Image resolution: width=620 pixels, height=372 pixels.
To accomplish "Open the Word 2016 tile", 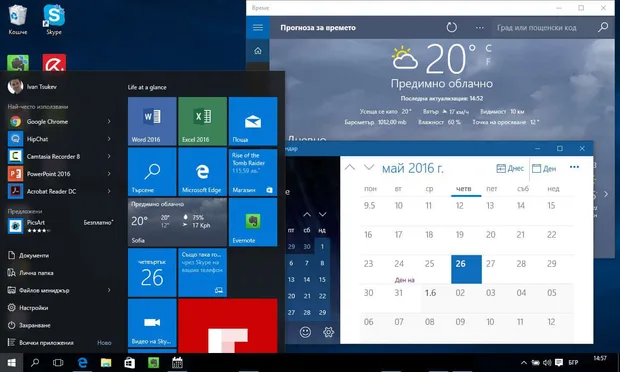I will click(x=152, y=121).
